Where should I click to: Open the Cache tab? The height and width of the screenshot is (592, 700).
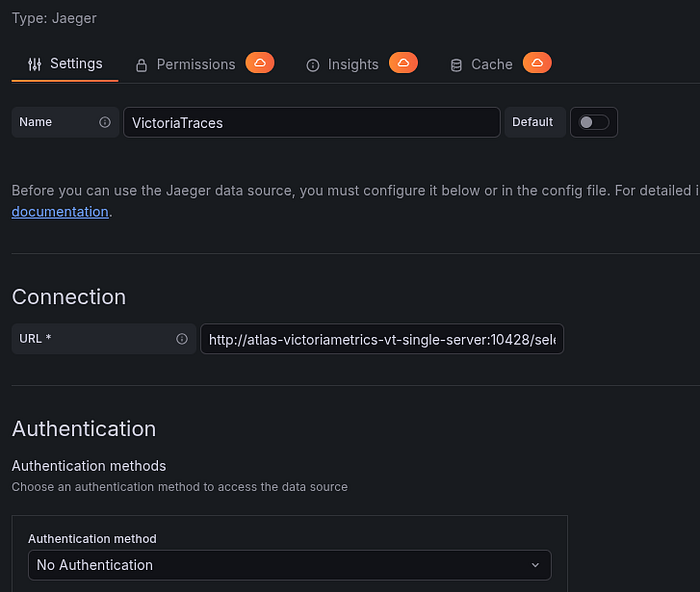(x=492, y=65)
